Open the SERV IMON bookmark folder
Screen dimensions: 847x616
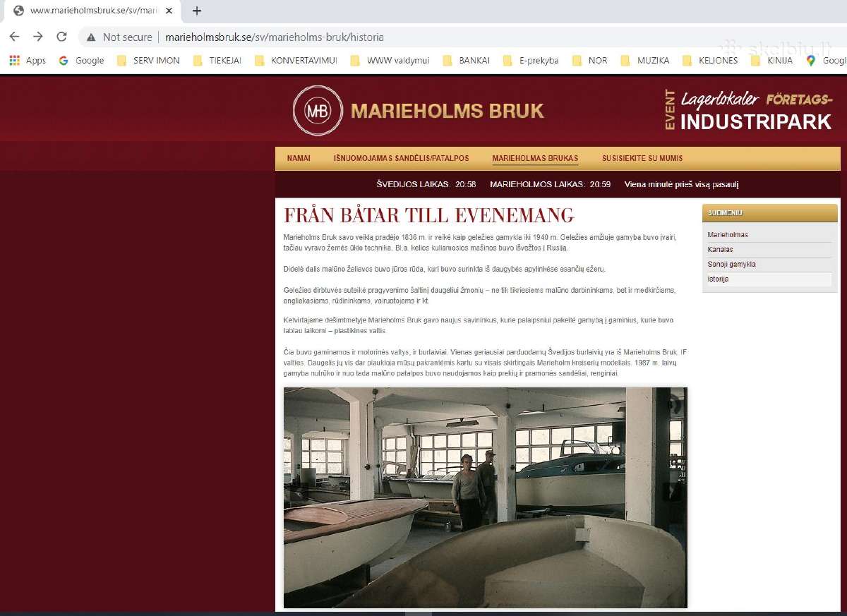[x=148, y=61]
